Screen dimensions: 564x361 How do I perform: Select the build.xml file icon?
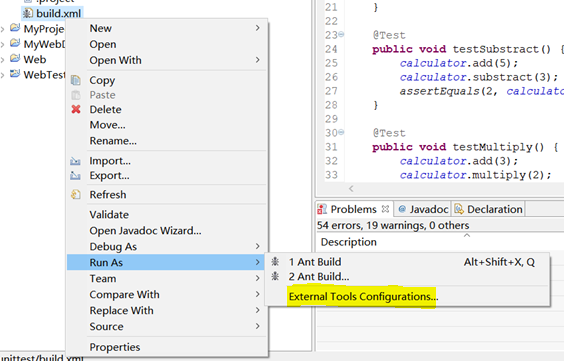pyautogui.click(x=27, y=13)
